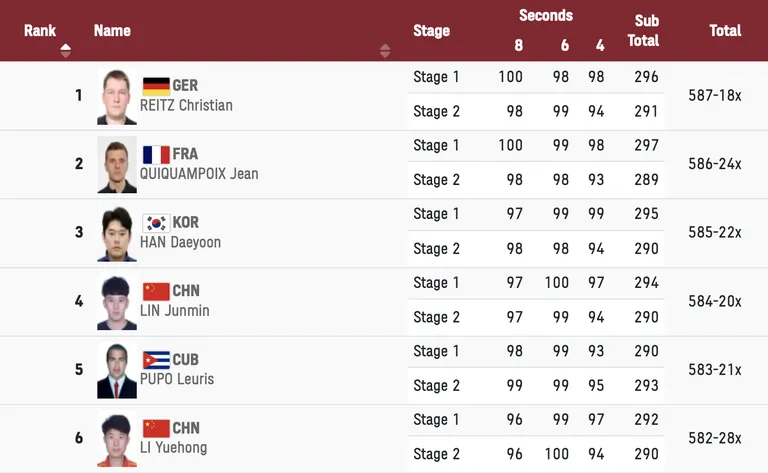
Task: Click the Cuban flag icon
Action: click(156, 360)
